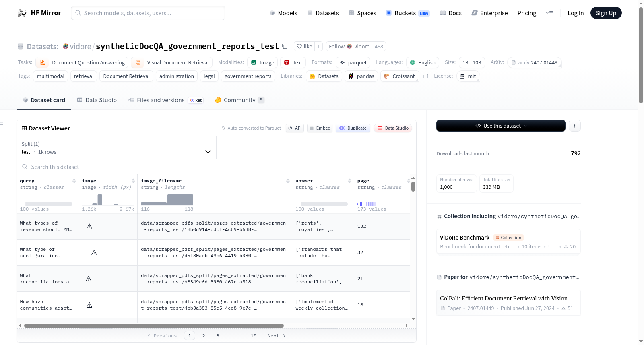Viewport: 644px width, 345px height.
Task: Click the xet badge beside Files and versions
Action: pyautogui.click(x=196, y=100)
